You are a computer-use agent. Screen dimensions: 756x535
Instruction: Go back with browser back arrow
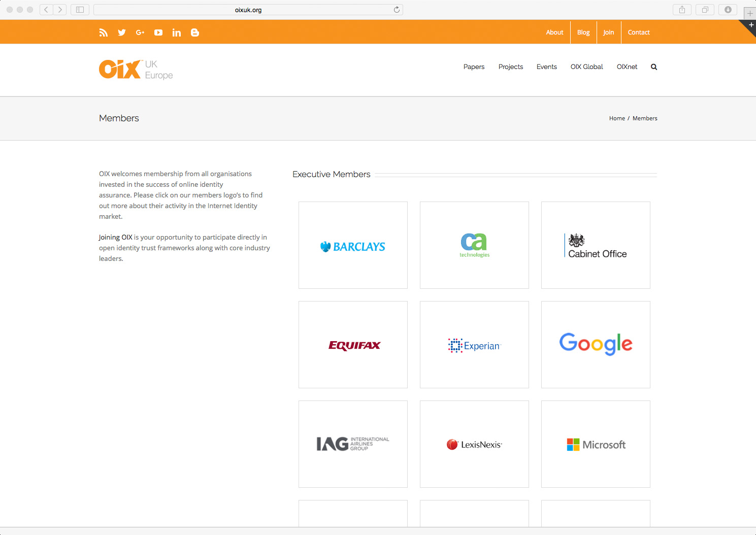(46, 10)
